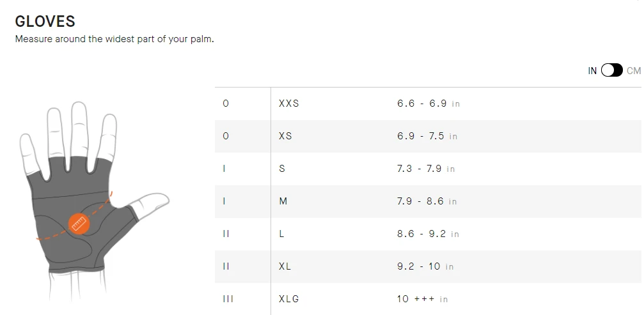The height and width of the screenshot is (315, 644).
Task: Click the M size label
Action: point(283,201)
